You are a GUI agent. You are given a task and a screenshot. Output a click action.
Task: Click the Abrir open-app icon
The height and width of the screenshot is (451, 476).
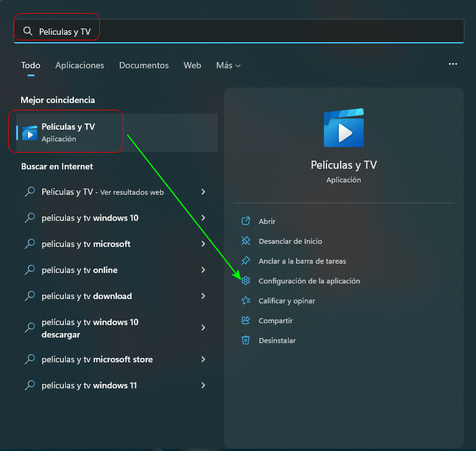(x=246, y=221)
